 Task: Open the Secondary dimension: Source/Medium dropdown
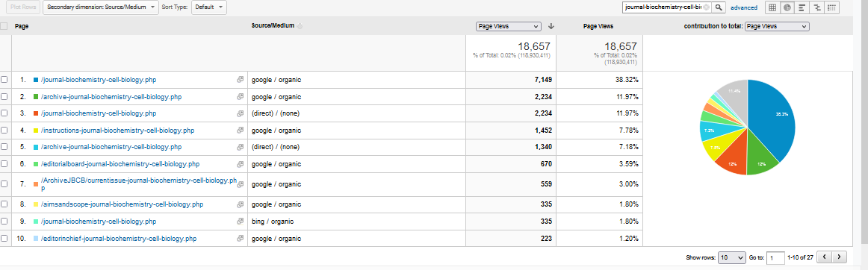101,7
